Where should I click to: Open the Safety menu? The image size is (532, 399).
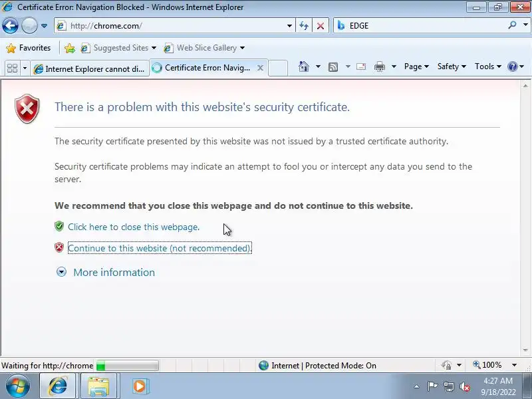(452, 66)
